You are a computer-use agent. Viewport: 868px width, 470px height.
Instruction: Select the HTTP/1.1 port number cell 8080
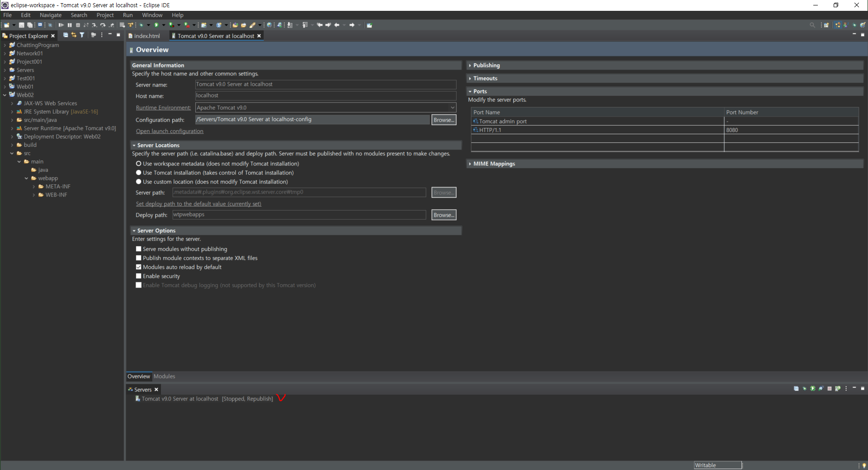(x=791, y=130)
